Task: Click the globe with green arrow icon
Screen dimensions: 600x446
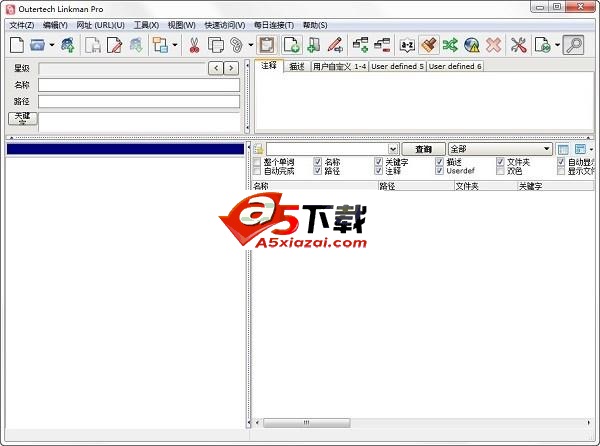Action: click(68, 45)
